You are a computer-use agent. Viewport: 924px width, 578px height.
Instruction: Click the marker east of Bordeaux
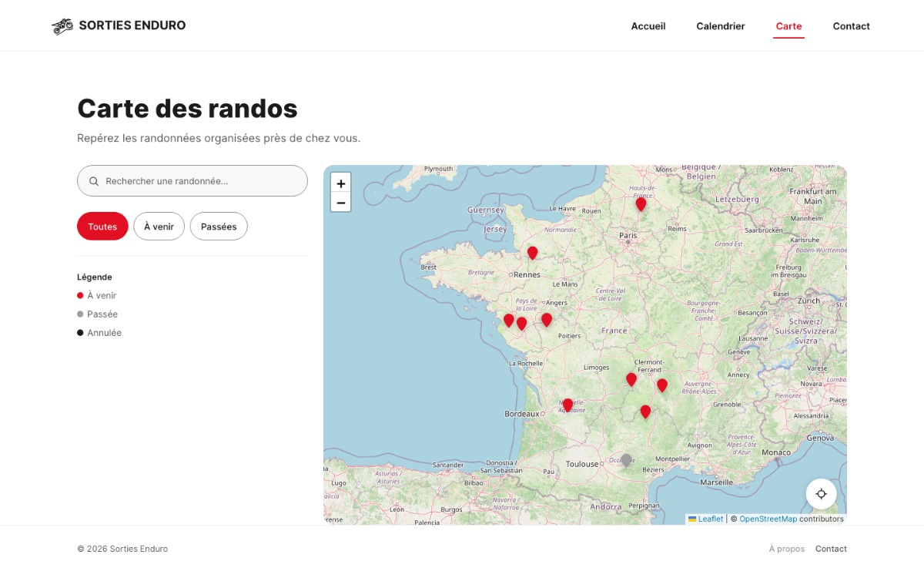coord(567,405)
